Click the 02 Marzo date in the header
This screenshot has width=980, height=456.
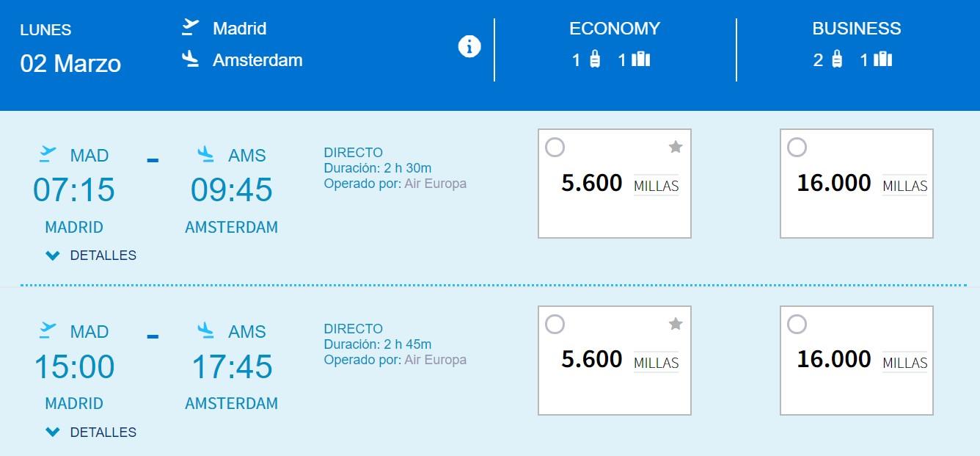(70, 63)
